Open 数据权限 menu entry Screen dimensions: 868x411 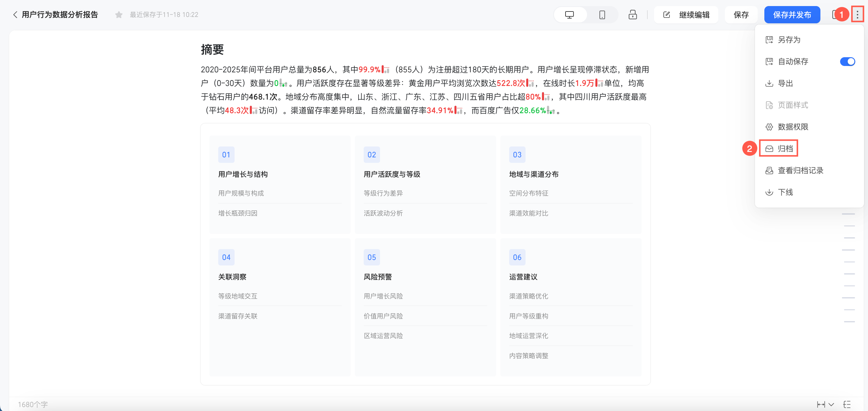click(793, 127)
